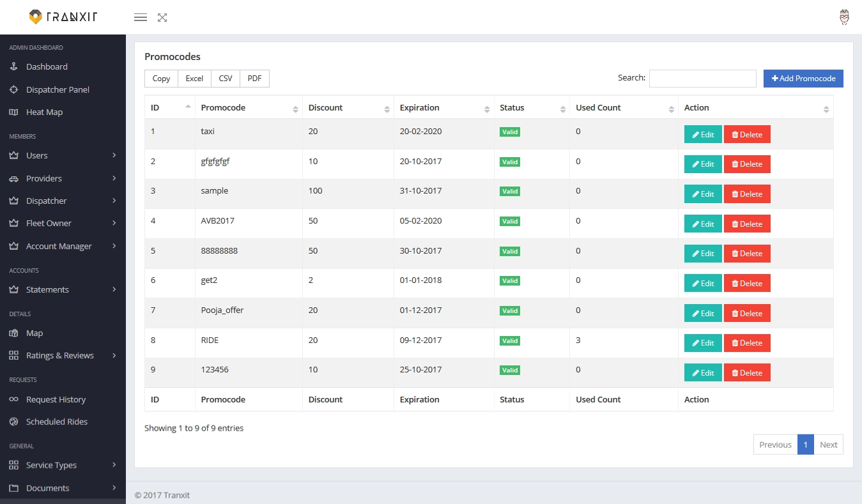This screenshot has height=504, width=862.
Task: Click the fullscreen toggle icon in top bar
Action: coord(162,17)
